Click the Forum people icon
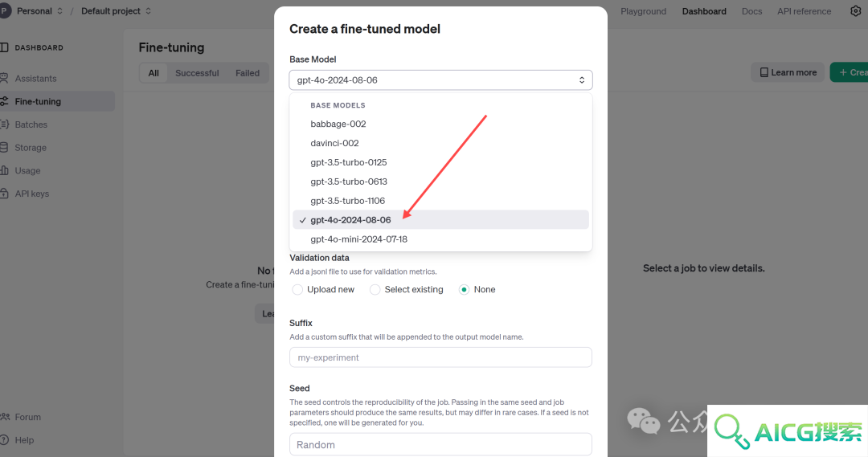The height and width of the screenshot is (457, 868). [x=5, y=417]
